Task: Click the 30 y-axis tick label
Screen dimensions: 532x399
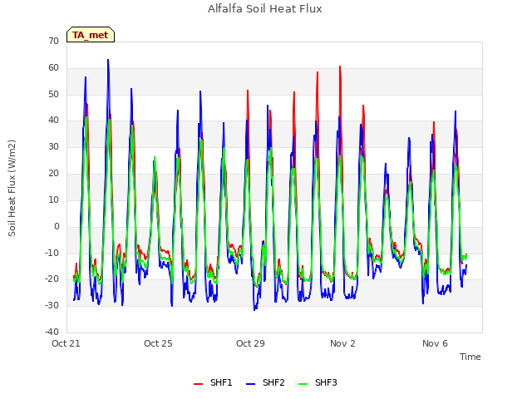Action: [53, 146]
